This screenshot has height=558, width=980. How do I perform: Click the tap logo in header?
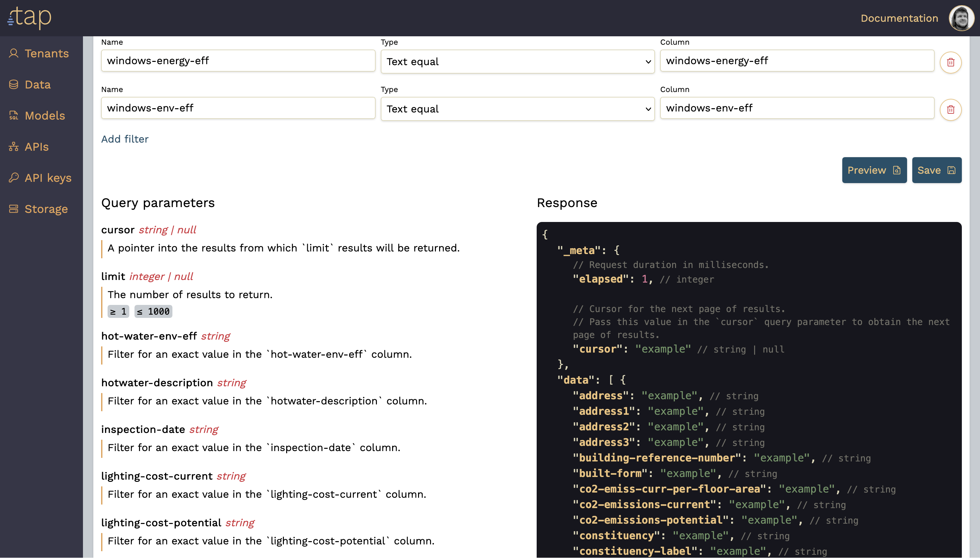point(29,17)
